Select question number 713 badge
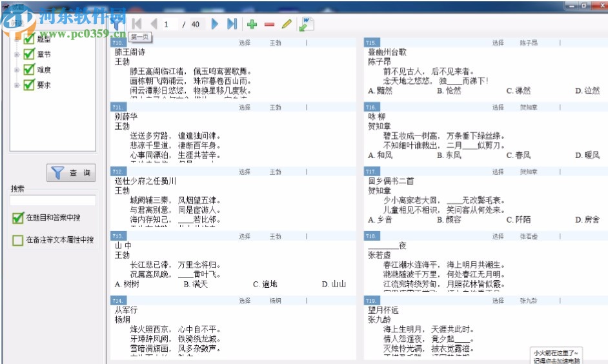Viewport: 608px width, 364px height. coord(118,236)
